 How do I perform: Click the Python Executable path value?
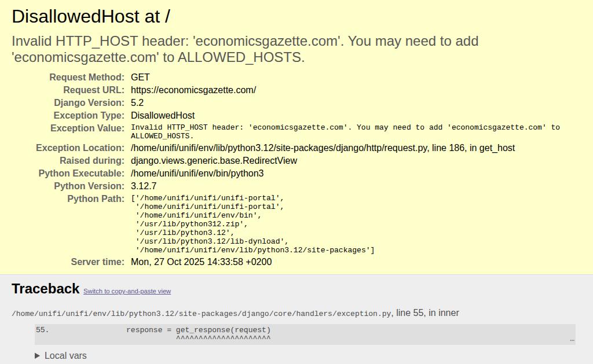point(197,173)
